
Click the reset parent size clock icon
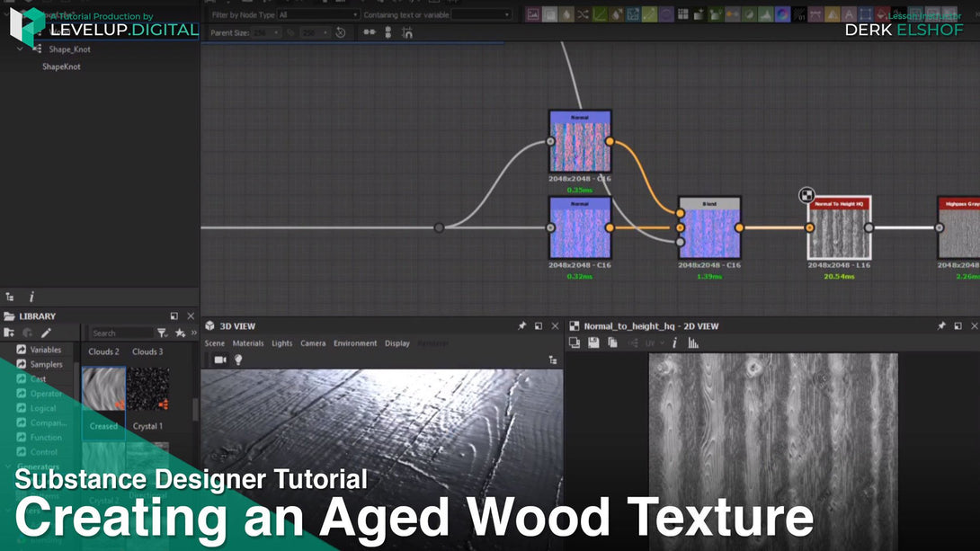click(x=341, y=32)
